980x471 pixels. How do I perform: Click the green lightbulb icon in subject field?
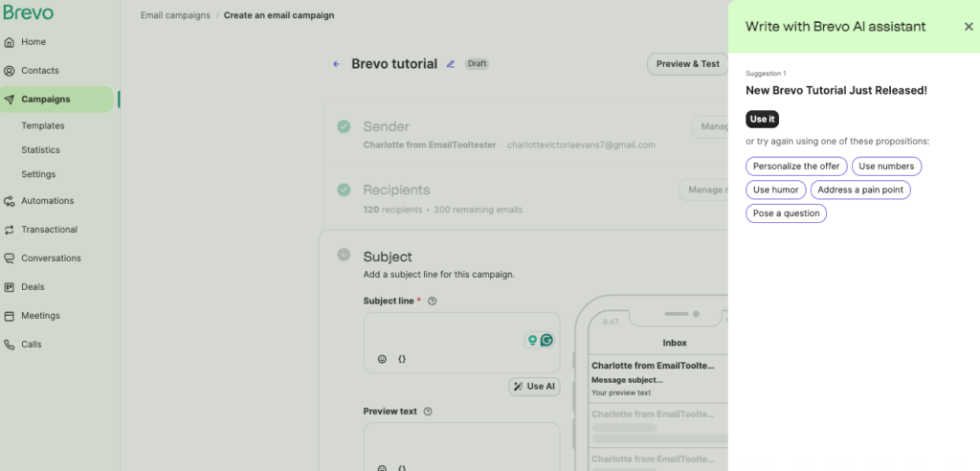[x=532, y=340]
